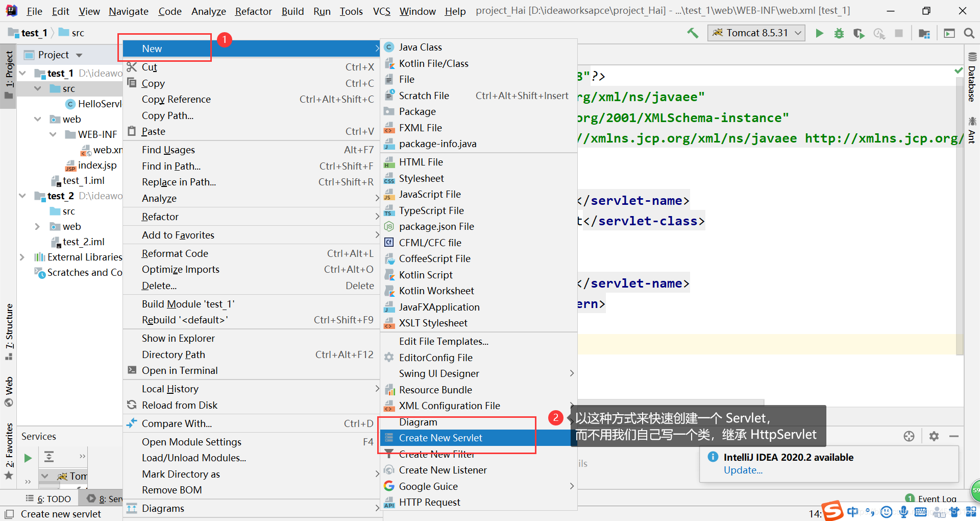This screenshot has width=980, height=521.
Task: Expand External Libraries node
Action: (22, 257)
